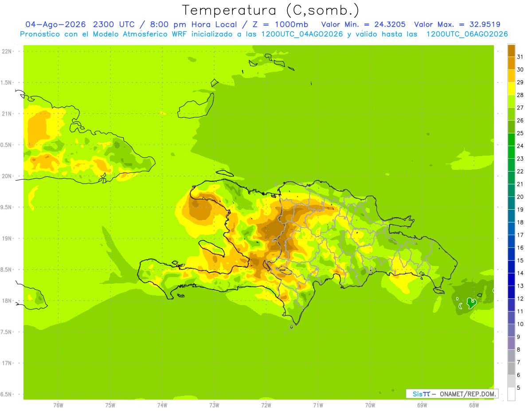Select 'Valor Max. = 32.9519' text

tap(457, 24)
